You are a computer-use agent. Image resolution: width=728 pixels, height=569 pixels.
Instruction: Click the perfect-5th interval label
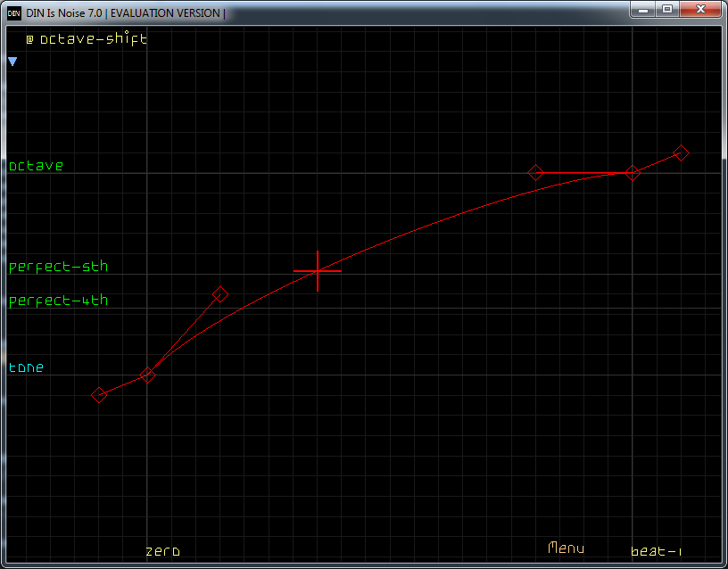pyautogui.click(x=58, y=267)
